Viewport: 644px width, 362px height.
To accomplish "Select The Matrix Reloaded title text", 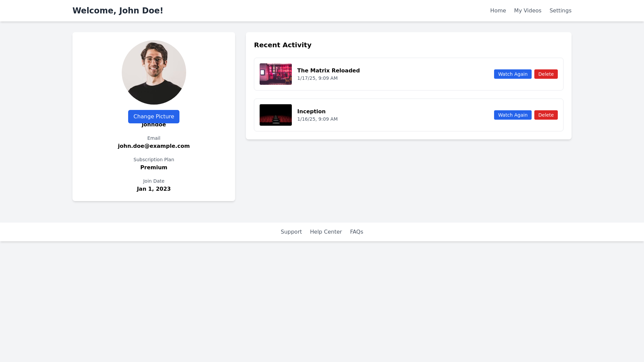I will [328, 70].
